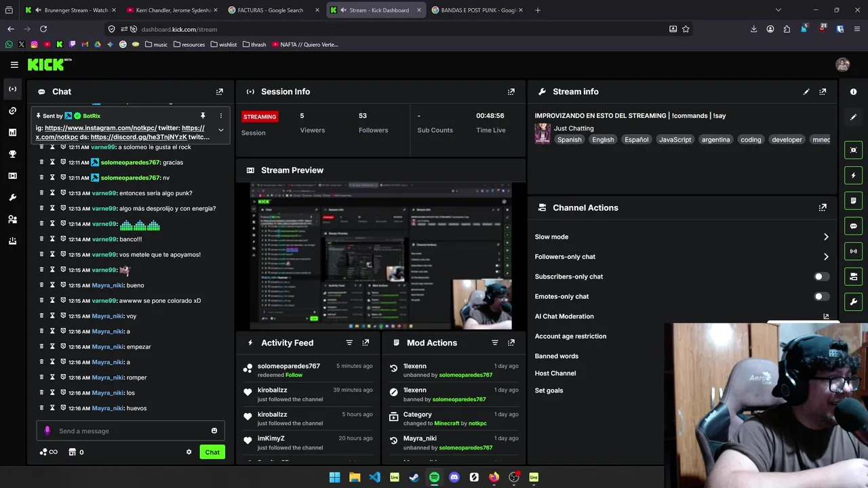Viewport: 868px width, 488px height.
Task: Switch to Brunenger Stream browser tab
Action: point(70,10)
